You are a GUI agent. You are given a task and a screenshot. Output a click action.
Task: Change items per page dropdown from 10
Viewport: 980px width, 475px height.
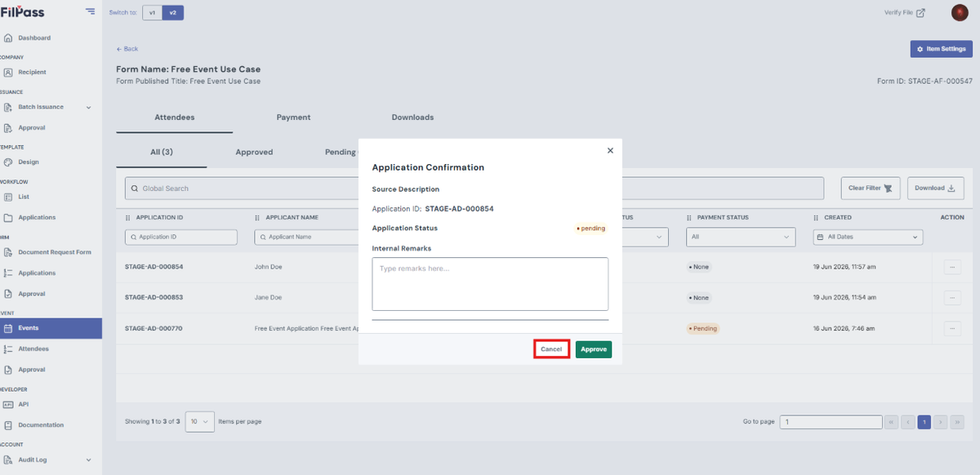click(200, 421)
